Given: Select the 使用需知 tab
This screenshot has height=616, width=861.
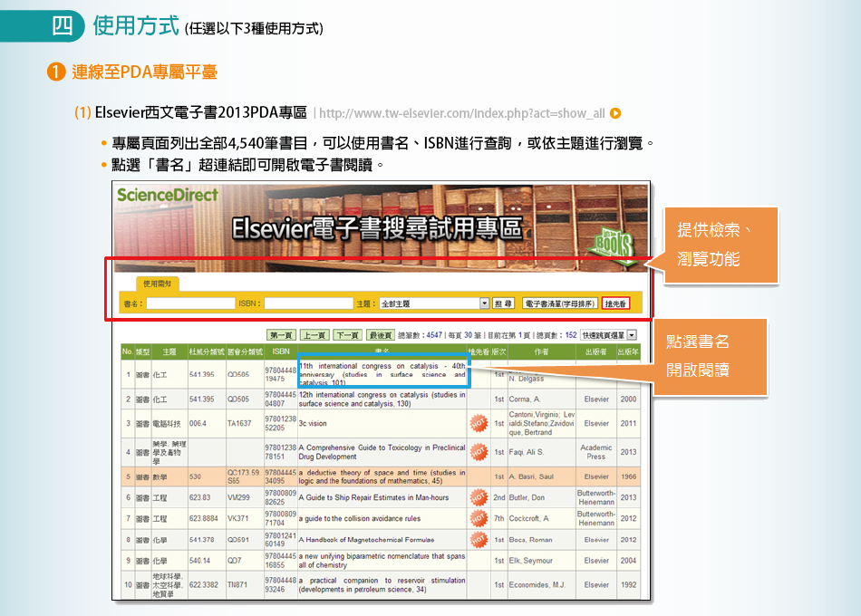Looking at the screenshot, I should pyautogui.click(x=157, y=284).
